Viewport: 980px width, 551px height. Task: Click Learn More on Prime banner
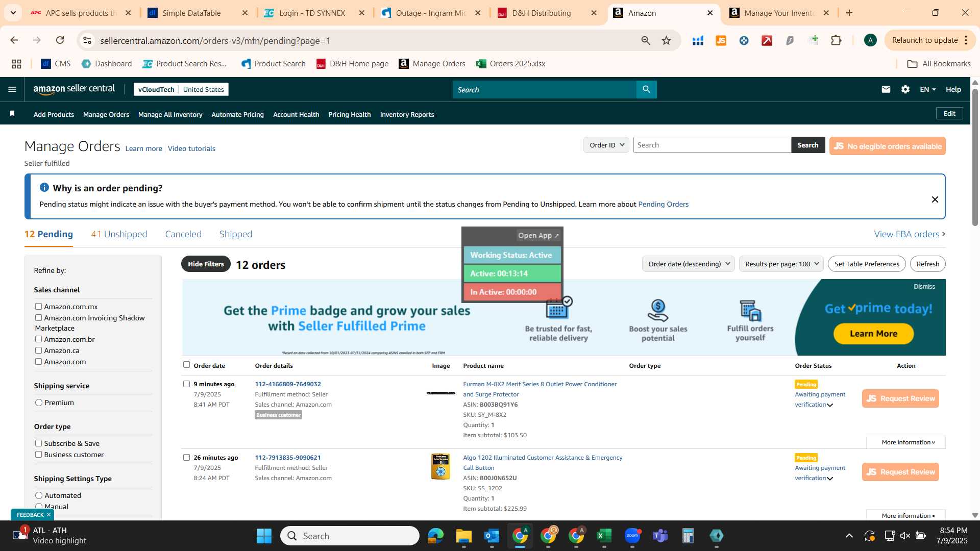click(x=873, y=334)
